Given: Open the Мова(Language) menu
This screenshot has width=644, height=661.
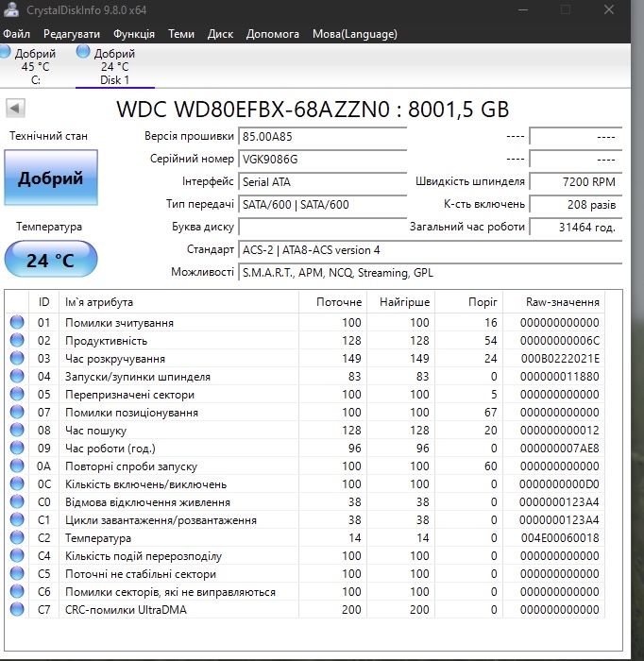Looking at the screenshot, I should point(355,34).
